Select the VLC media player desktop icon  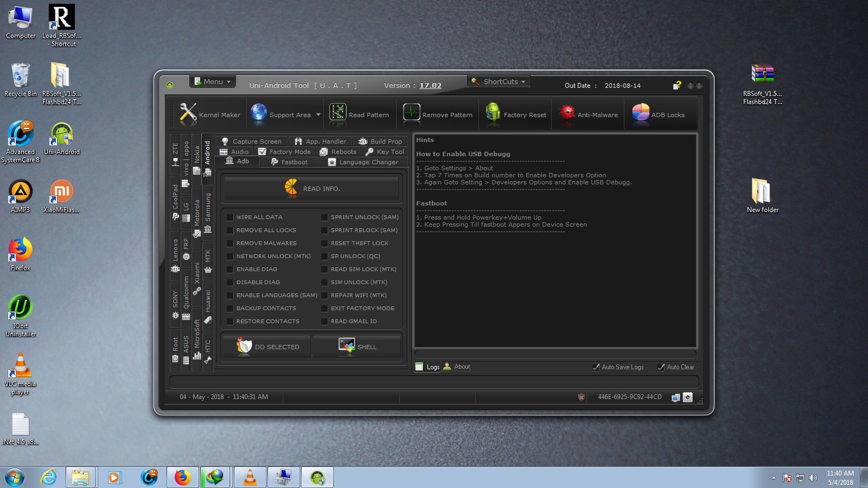point(21,374)
